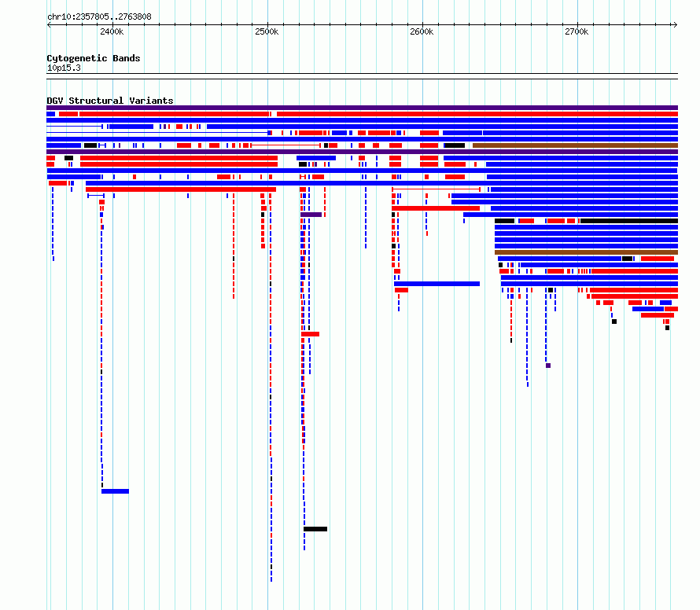Select the brown variant bar below the blue stack
Image resolution: width=700 pixels, height=610 pixels.
[586, 252]
